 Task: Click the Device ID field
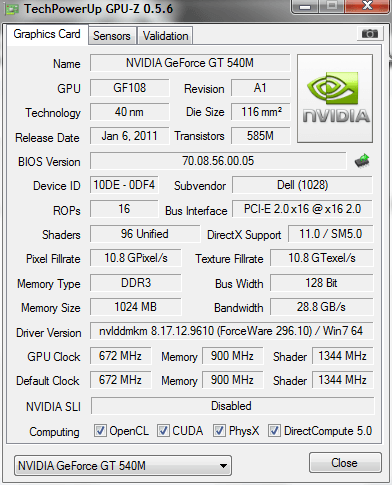click(x=124, y=185)
